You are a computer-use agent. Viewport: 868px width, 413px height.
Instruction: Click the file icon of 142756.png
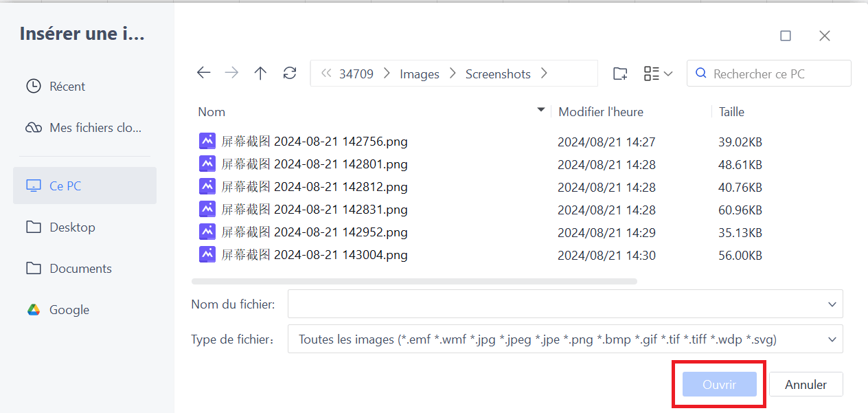click(x=207, y=142)
